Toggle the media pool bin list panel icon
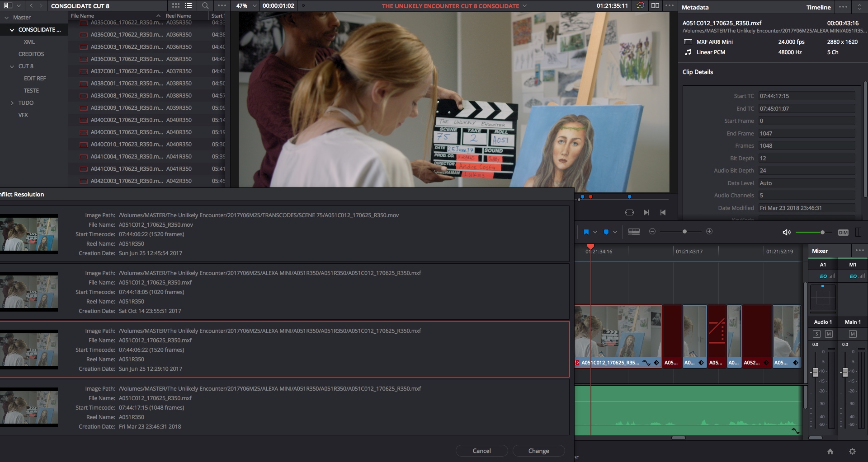Viewport: 868px width, 462px height. (8, 6)
